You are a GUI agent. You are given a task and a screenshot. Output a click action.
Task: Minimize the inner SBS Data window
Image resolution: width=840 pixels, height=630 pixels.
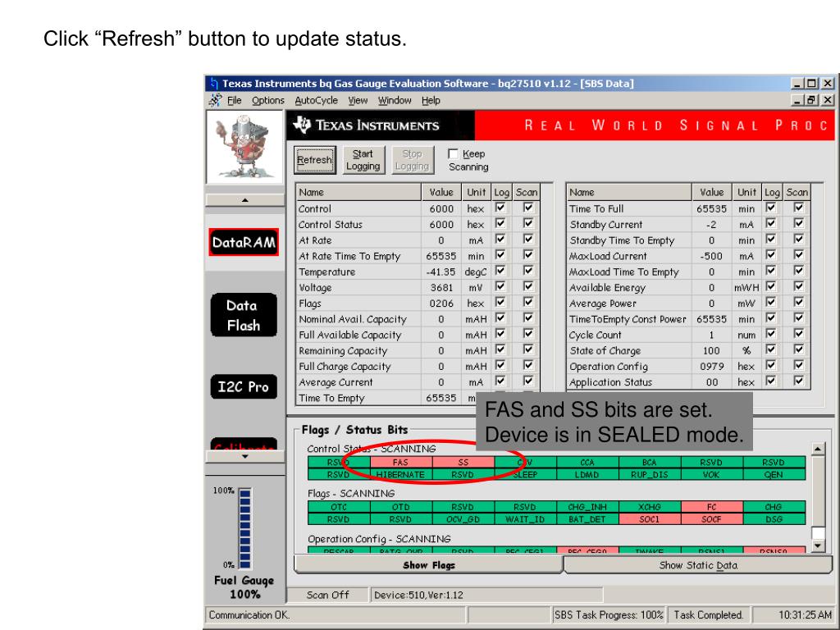[798, 100]
